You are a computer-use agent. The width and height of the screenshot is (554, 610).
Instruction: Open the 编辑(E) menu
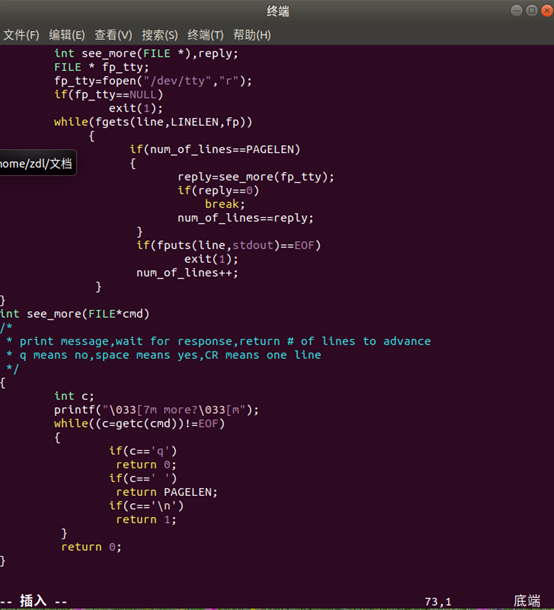point(67,35)
